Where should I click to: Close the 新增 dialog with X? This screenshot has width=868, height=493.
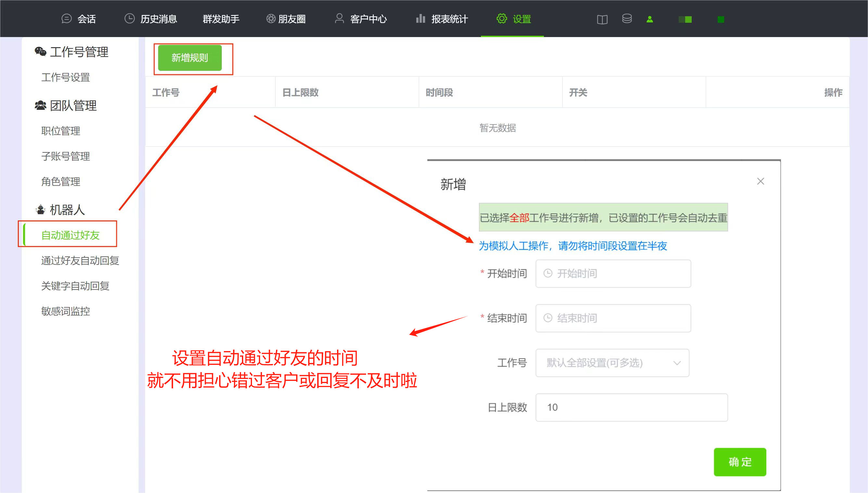tap(761, 181)
